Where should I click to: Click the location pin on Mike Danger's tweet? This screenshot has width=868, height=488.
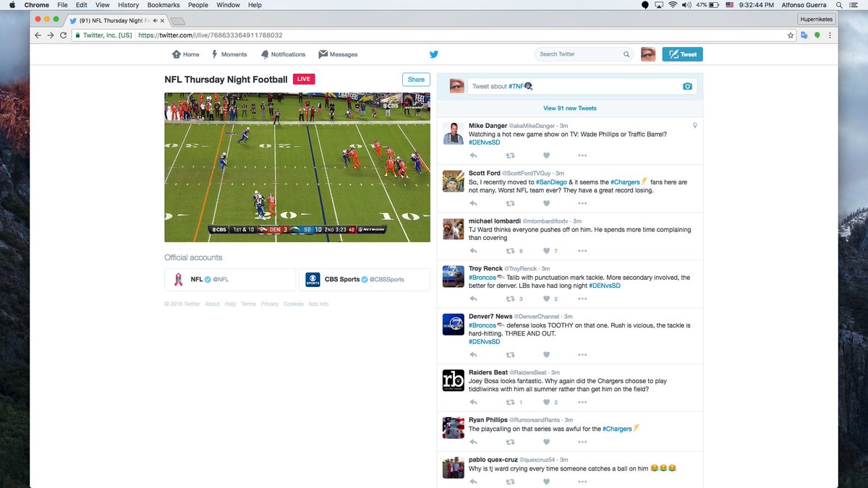tap(694, 126)
